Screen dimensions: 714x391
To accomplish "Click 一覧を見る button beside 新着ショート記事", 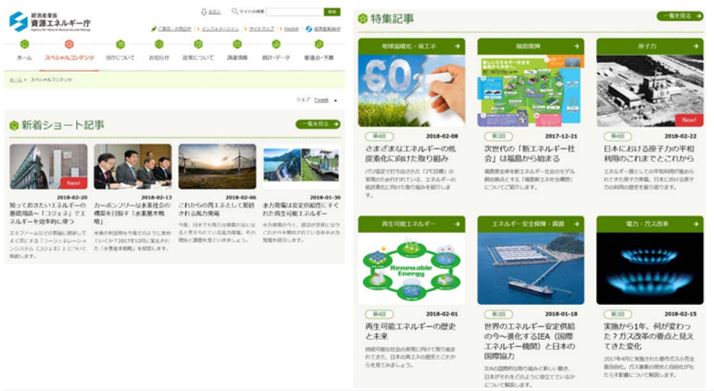I will (x=318, y=124).
